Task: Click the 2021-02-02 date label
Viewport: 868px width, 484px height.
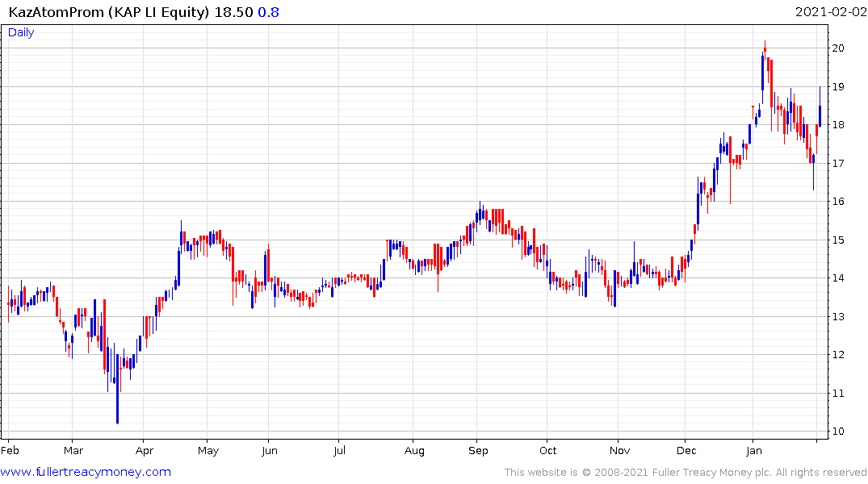Action: point(830,11)
